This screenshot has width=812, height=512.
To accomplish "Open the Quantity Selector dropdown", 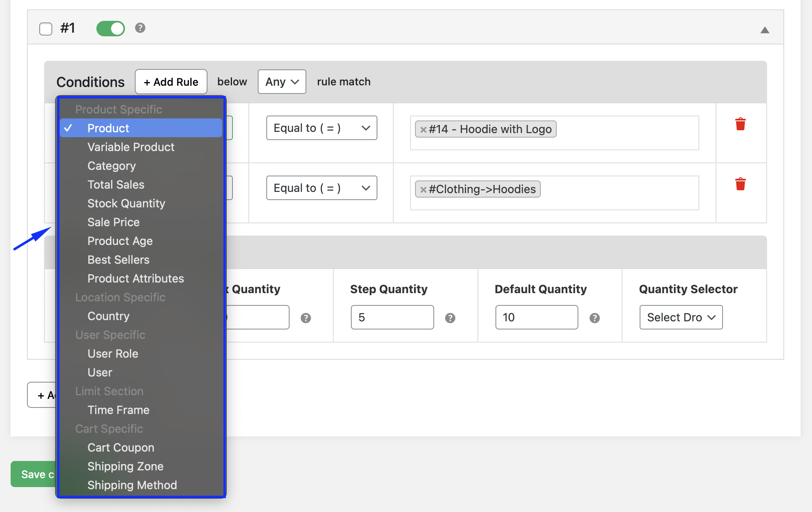I will (681, 317).
